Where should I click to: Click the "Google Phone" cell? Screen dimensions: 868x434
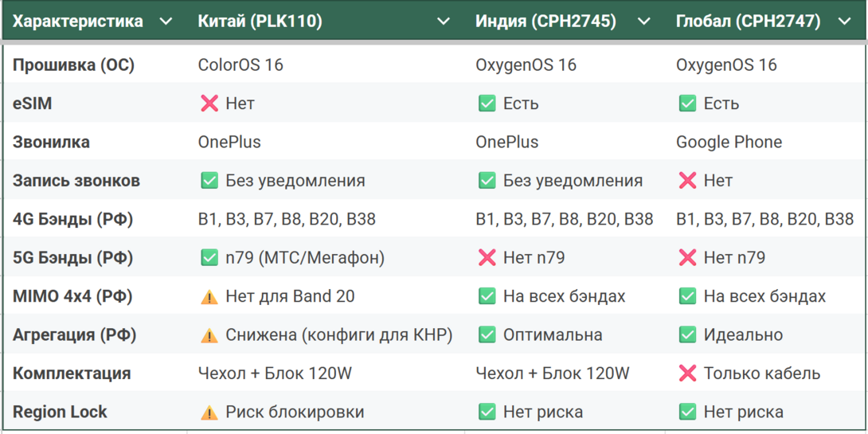pyautogui.click(x=729, y=143)
